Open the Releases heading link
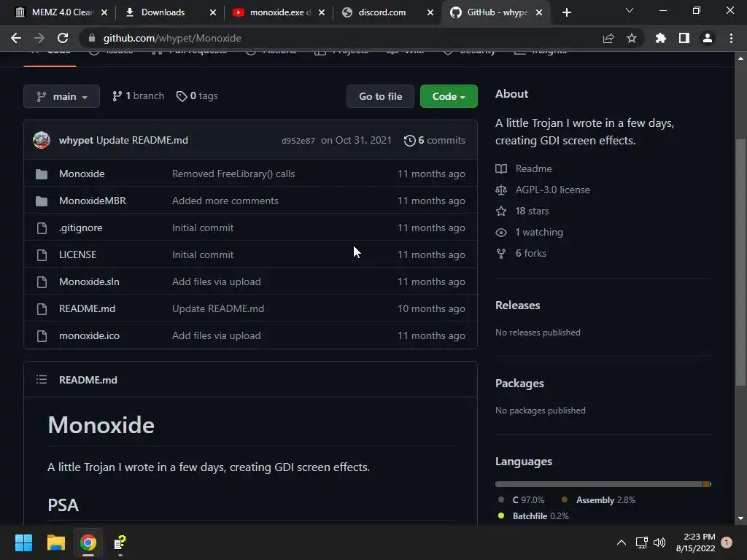The image size is (747, 560). [517, 306]
